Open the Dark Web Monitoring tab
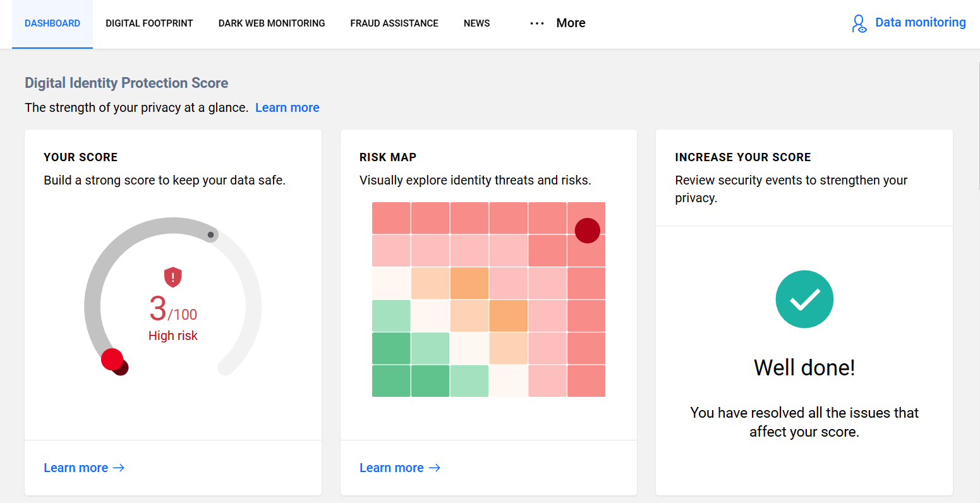The height and width of the screenshot is (503, 980). [272, 23]
